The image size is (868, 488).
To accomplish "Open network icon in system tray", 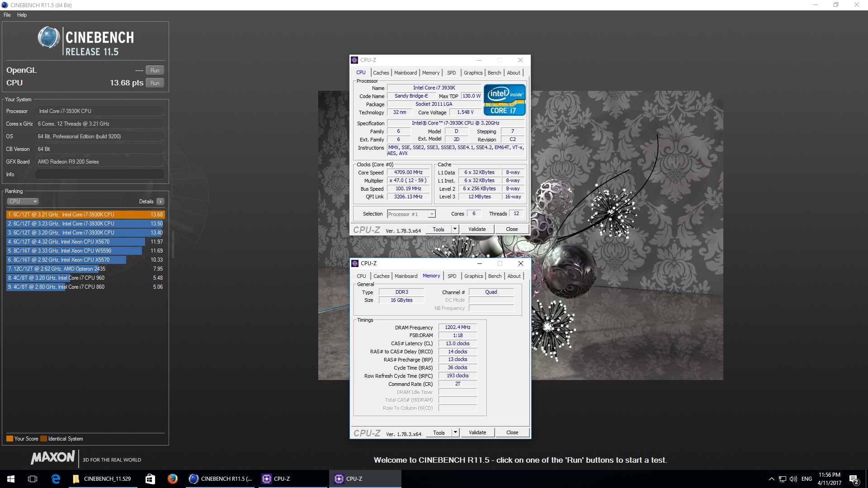I will [x=782, y=479].
